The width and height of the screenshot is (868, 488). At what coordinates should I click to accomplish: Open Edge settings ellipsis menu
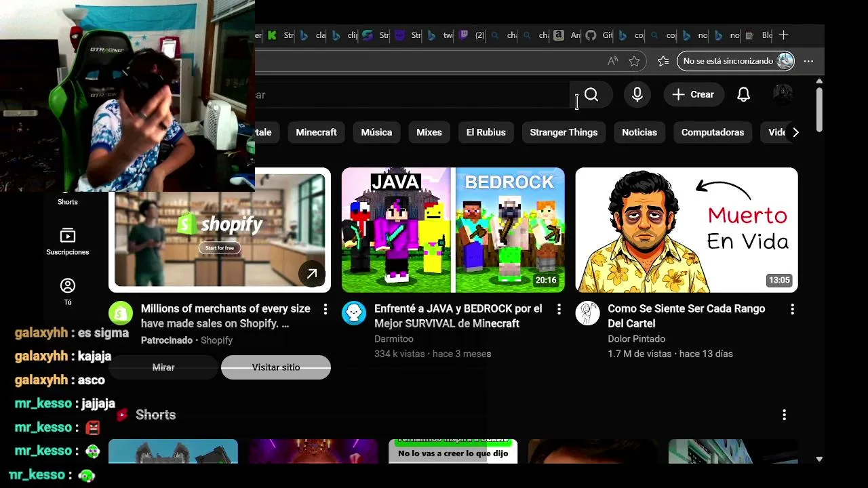pyautogui.click(x=808, y=61)
